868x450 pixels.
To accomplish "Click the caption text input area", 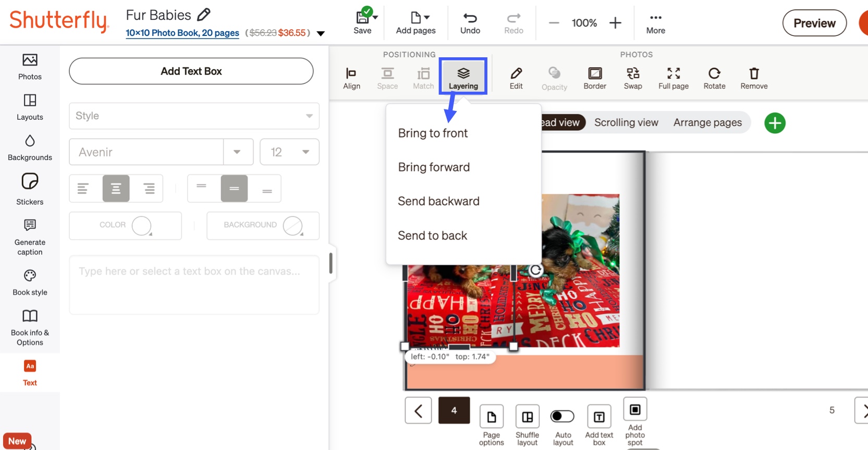I will coord(194,285).
